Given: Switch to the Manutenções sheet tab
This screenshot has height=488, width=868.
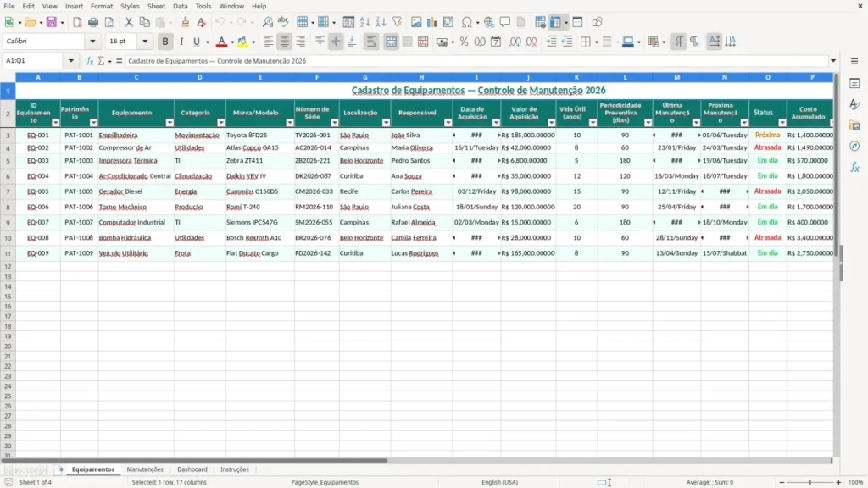Looking at the screenshot, I should click(145, 469).
